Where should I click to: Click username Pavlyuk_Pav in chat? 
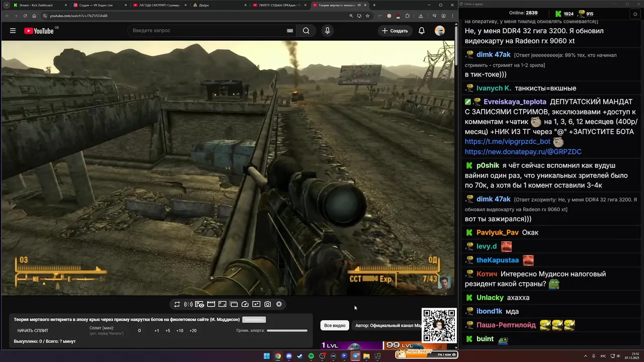click(498, 233)
